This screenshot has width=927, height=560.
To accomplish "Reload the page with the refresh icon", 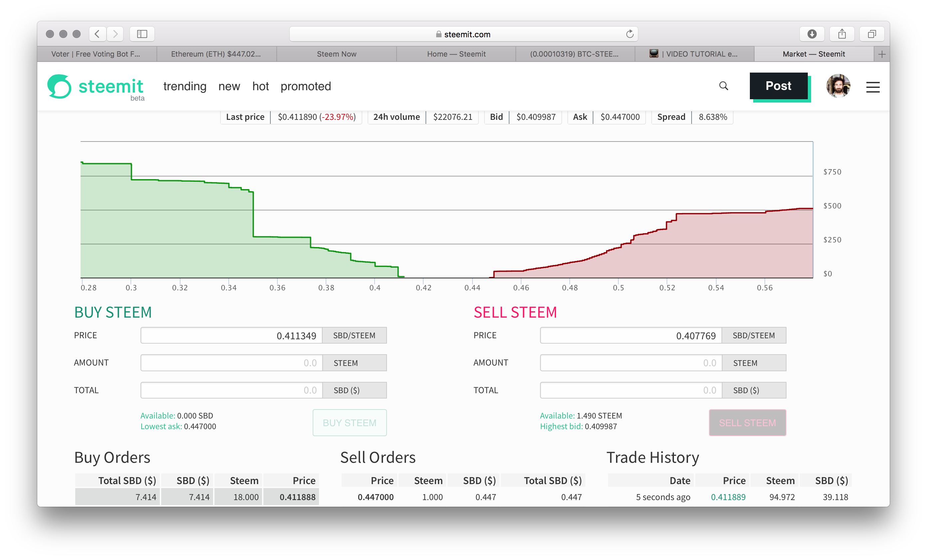I will pyautogui.click(x=629, y=34).
